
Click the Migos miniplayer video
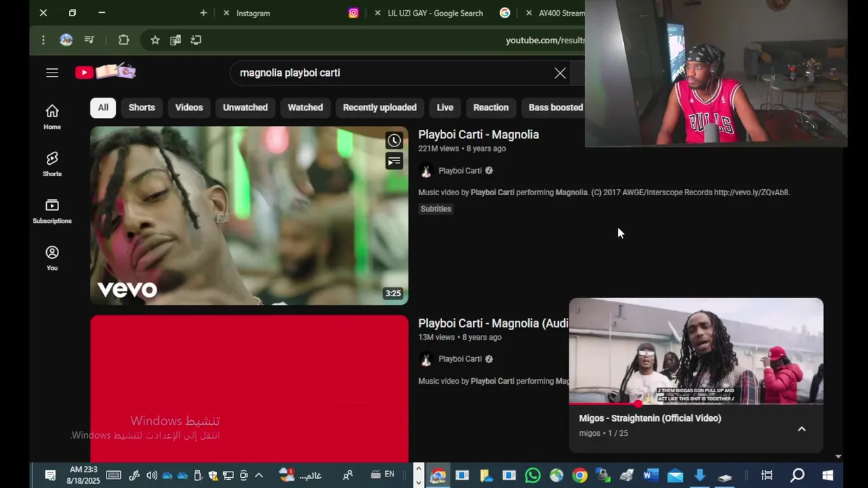click(696, 351)
